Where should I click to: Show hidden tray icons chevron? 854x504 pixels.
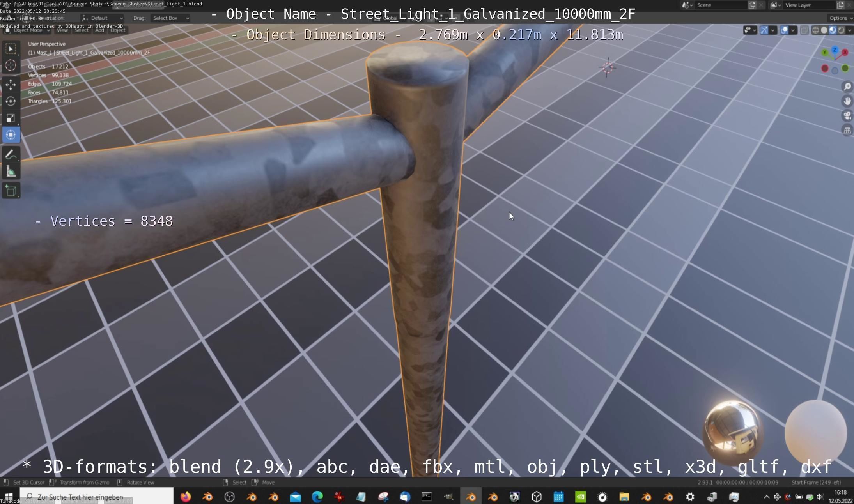point(766,497)
